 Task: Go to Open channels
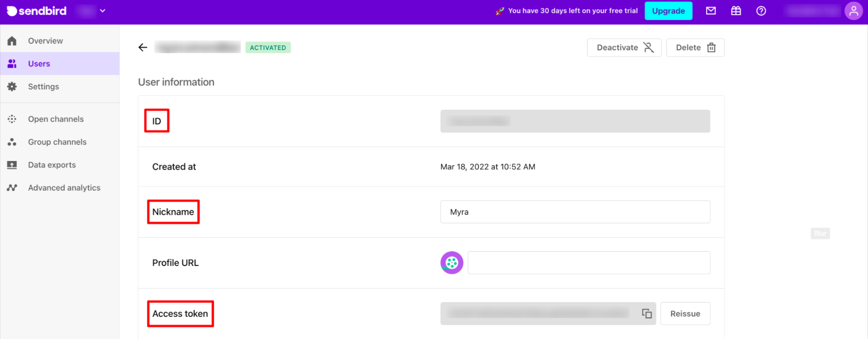[56, 119]
